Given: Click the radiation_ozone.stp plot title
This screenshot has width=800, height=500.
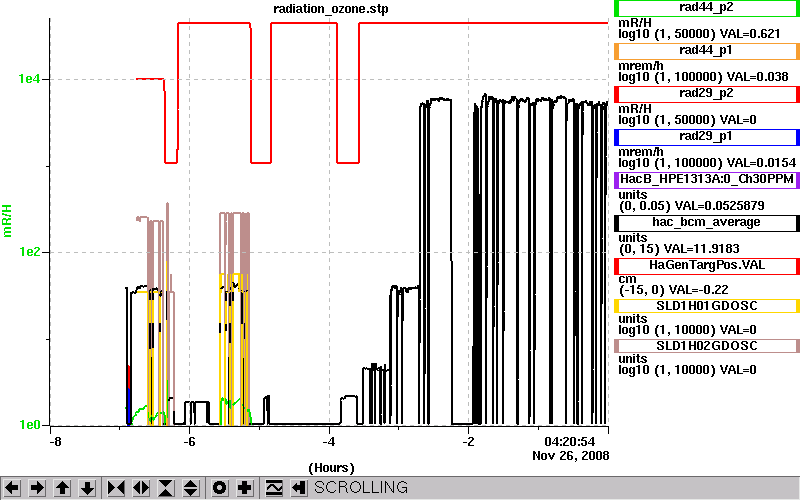Looking at the screenshot, I should 331,9.
